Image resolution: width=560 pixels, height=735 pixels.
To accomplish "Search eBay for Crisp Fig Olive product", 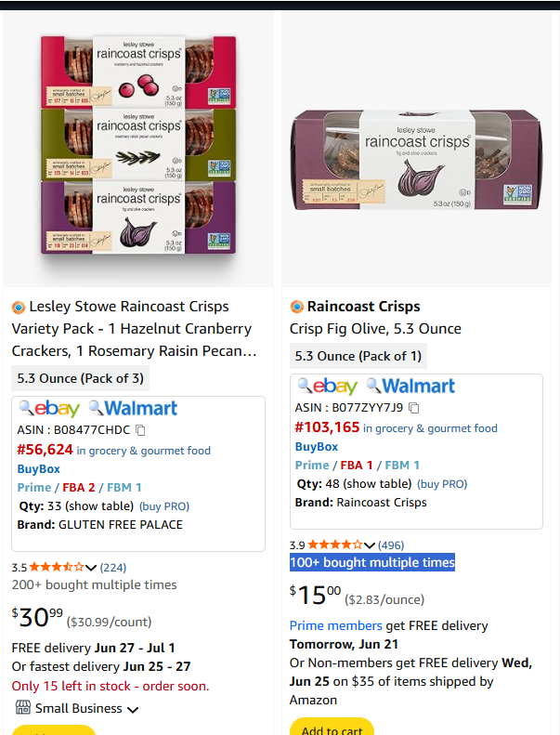I will tap(327, 386).
